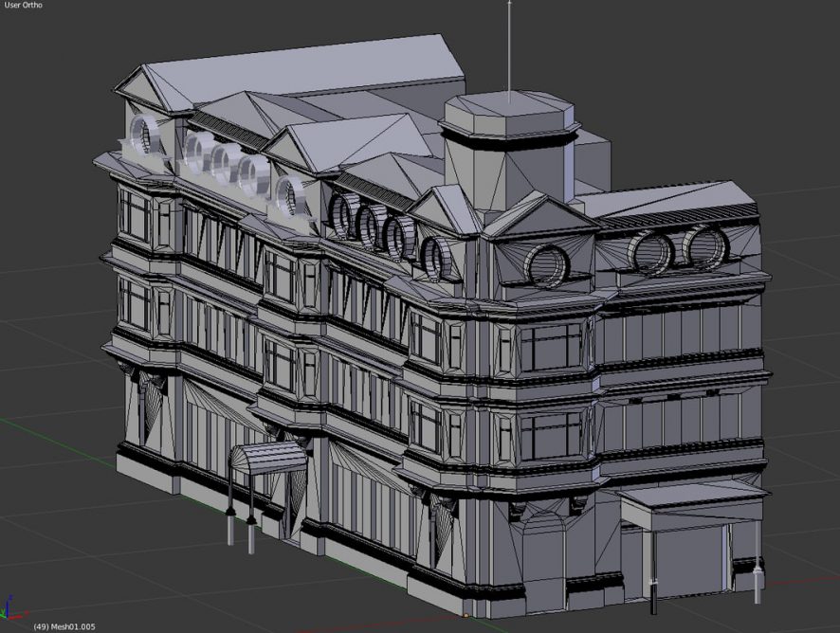
Task: Click the Mesh01.005 object name text
Action: (69, 626)
